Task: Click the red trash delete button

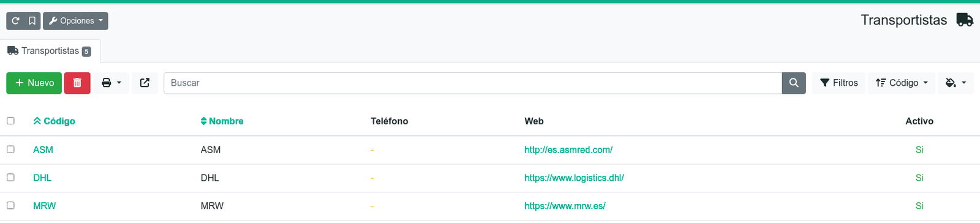Action: (x=77, y=83)
